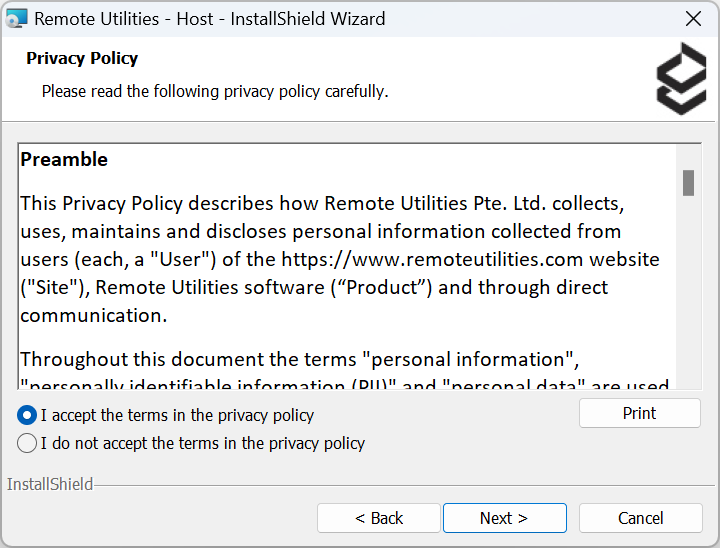Viewport: 720px width, 548px height.
Task: Click the remoteutilities.com URL in the policy text
Action: pos(470,259)
